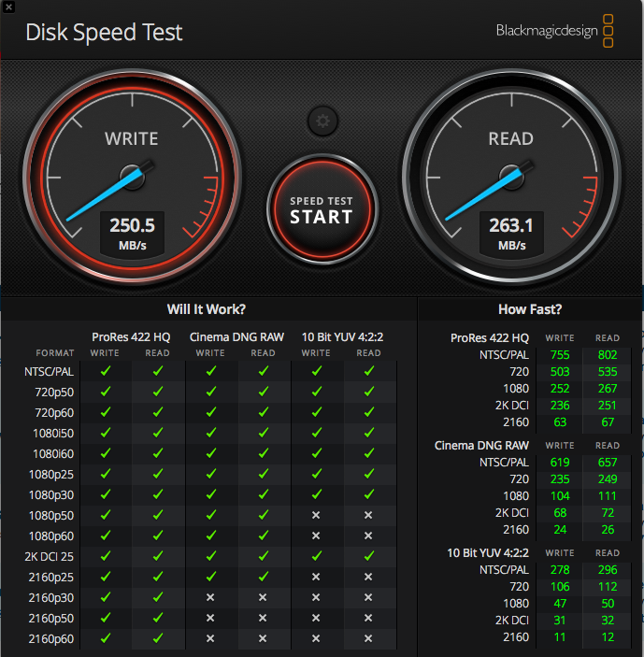This screenshot has width=644, height=657.
Task: Click the Disk Speed Test title
Action: pos(104,32)
